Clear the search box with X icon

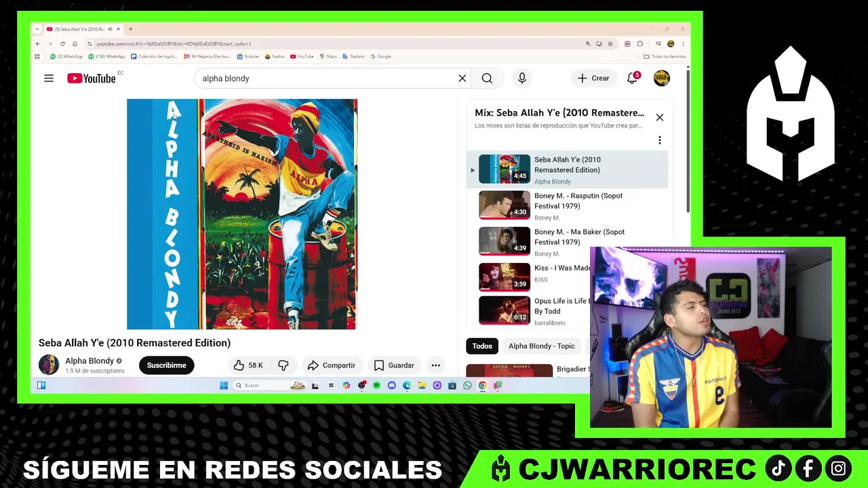(x=462, y=79)
